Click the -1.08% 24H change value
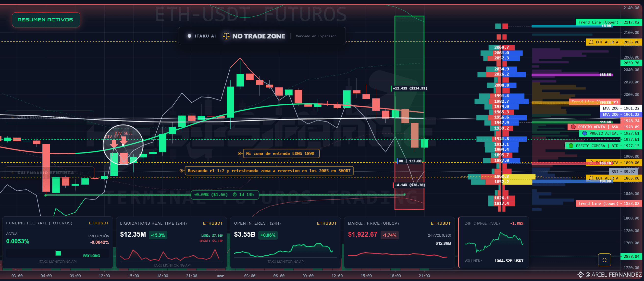Image resolution: width=644 pixels, height=281 pixels. pos(517,223)
